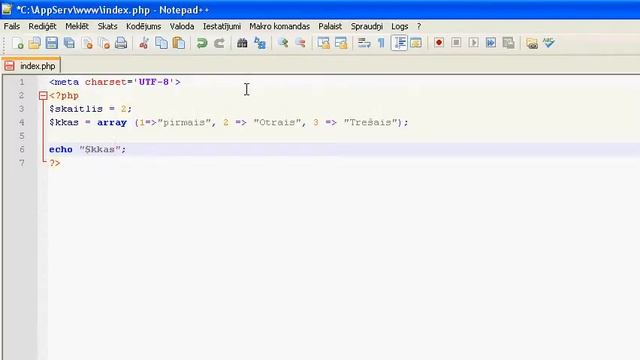The height and width of the screenshot is (360, 640).
Task: Click the Notepad++ title bar app icon
Action: (x=7, y=9)
